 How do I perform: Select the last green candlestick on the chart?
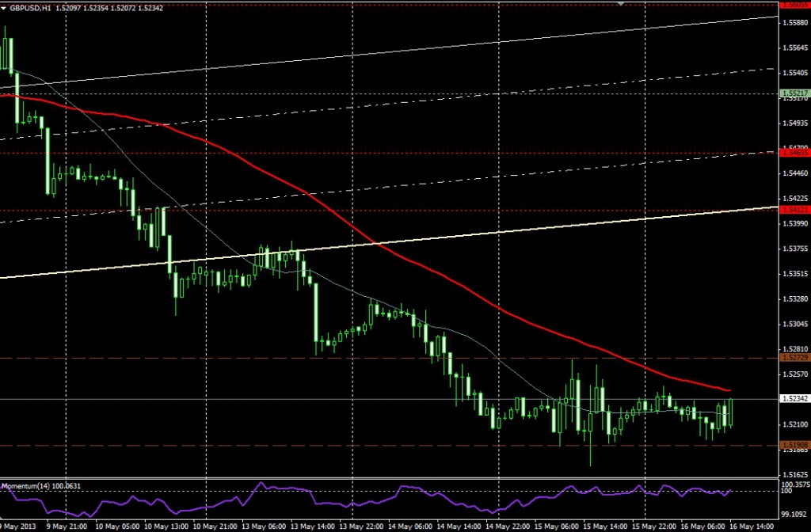(x=729, y=412)
